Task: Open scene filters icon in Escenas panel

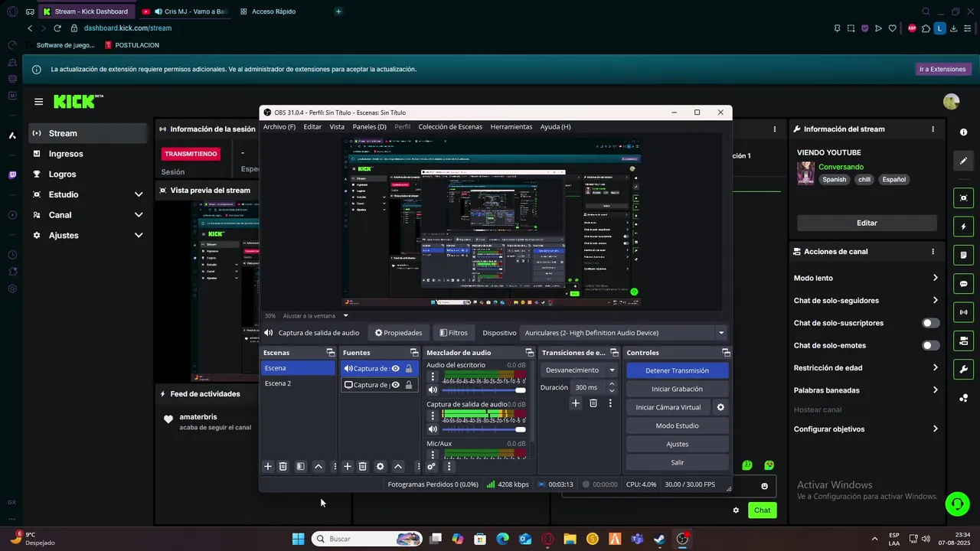Action: pyautogui.click(x=301, y=466)
